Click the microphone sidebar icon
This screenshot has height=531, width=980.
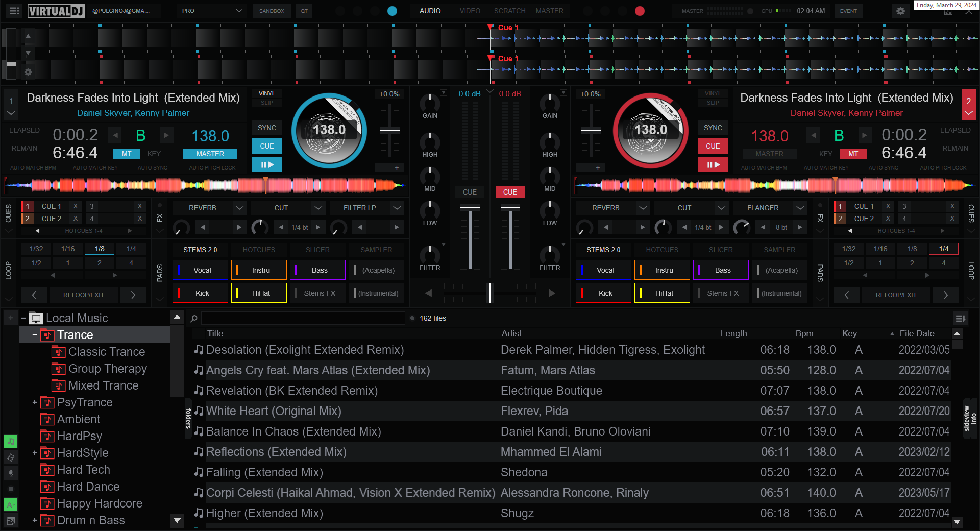tap(11, 473)
